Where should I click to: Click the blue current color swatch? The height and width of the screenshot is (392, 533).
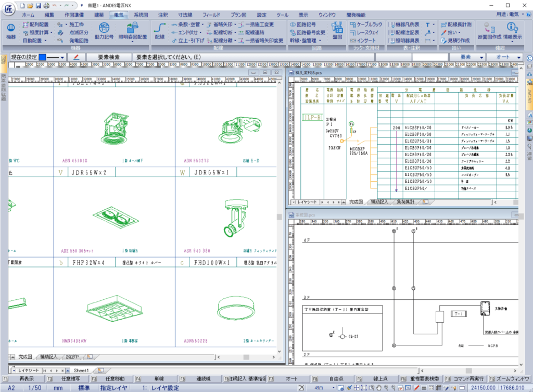click(x=43, y=57)
